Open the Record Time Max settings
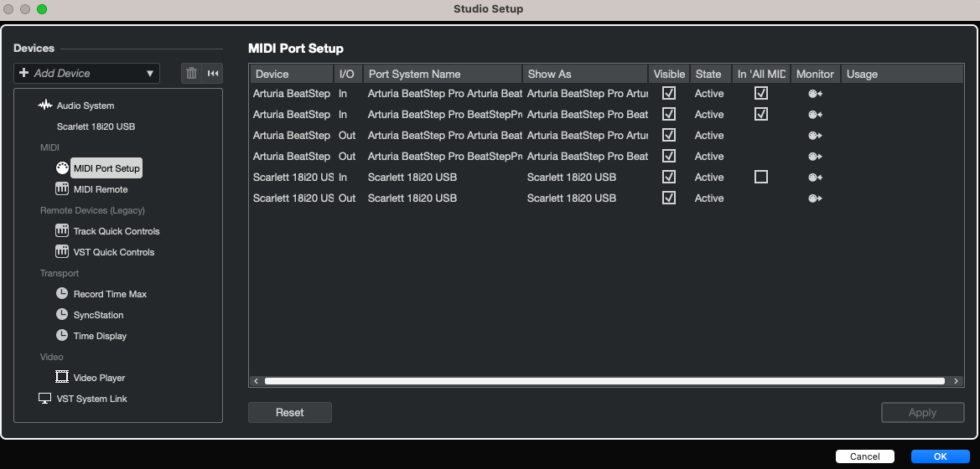This screenshot has width=980, height=469. [110, 294]
